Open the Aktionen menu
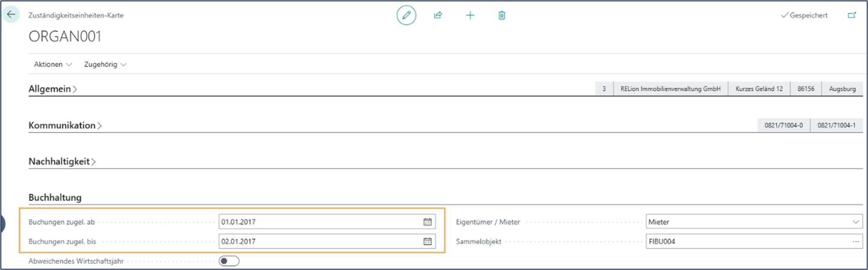The height and width of the screenshot is (270, 868). click(x=53, y=64)
